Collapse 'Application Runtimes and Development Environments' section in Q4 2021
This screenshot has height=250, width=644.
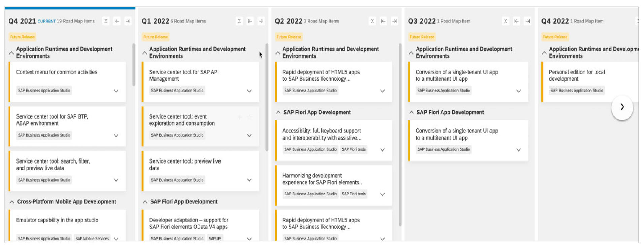pos(11,53)
